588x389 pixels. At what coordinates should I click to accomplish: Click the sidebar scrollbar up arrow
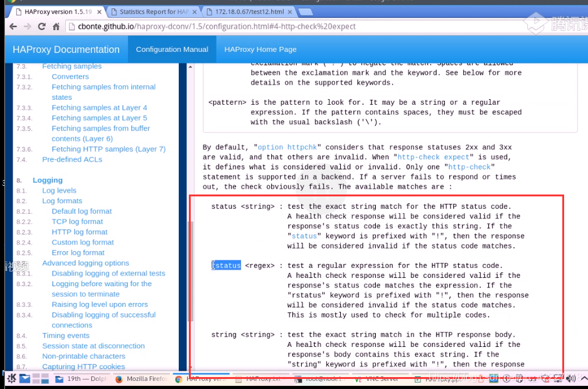pyautogui.click(x=190, y=67)
